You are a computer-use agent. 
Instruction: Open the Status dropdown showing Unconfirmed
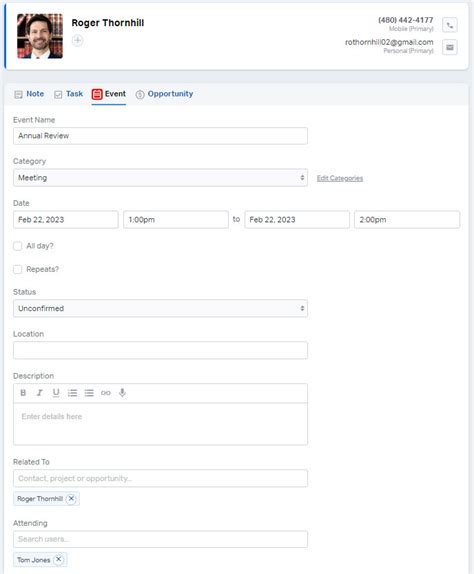click(x=160, y=308)
